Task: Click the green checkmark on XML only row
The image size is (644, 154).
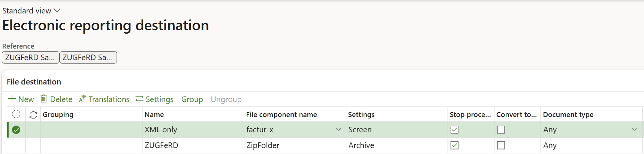Action: point(16,130)
